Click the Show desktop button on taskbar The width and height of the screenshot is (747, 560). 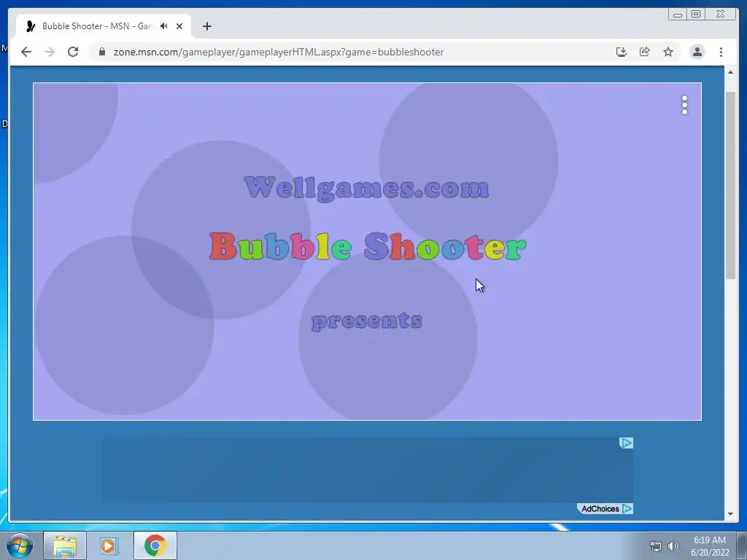tap(742, 545)
